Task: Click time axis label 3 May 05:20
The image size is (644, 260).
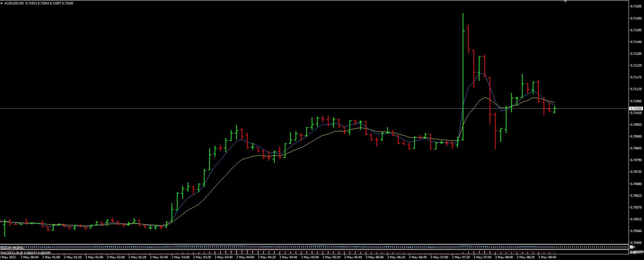Action: click(331, 257)
